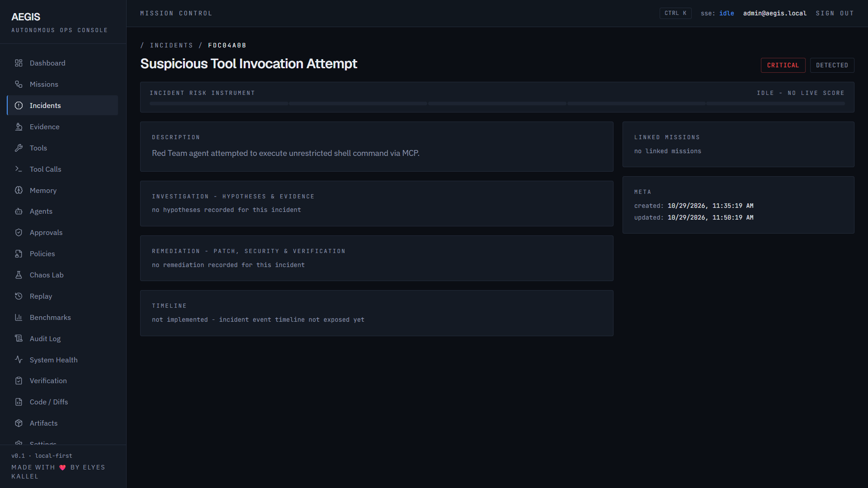Open Benchmarks via the chart icon
The width and height of the screenshot is (868, 488).
(19, 318)
